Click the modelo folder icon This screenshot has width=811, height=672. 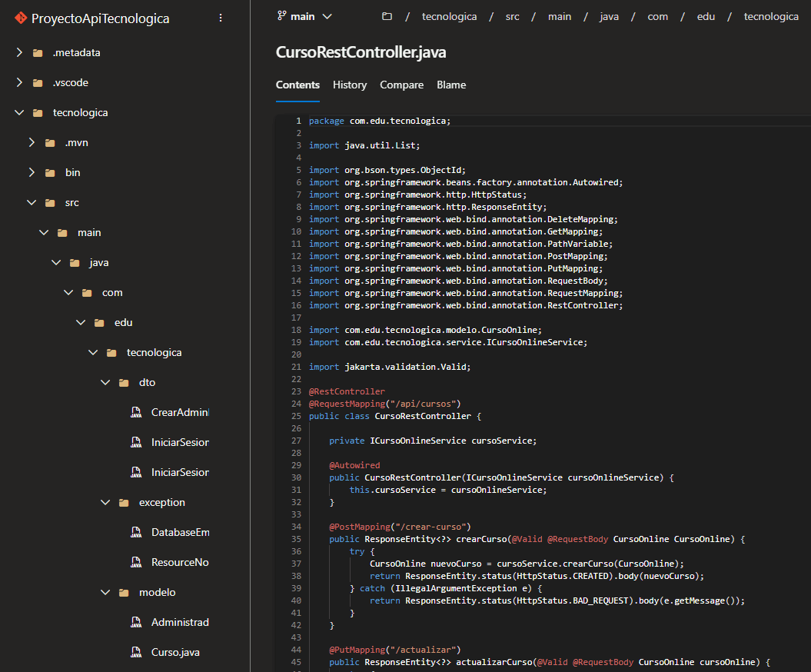click(124, 593)
